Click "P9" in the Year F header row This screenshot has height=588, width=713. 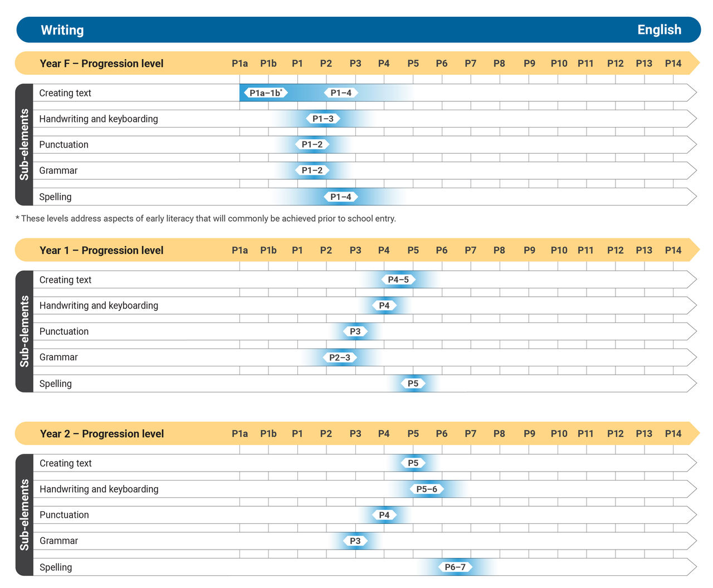(x=529, y=63)
